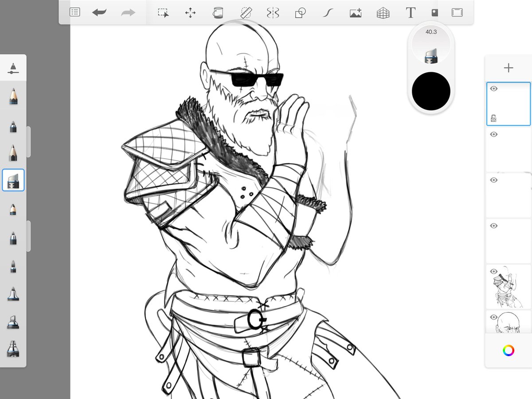Enable the symmetry tool
The height and width of the screenshot is (399, 532).
273,12
